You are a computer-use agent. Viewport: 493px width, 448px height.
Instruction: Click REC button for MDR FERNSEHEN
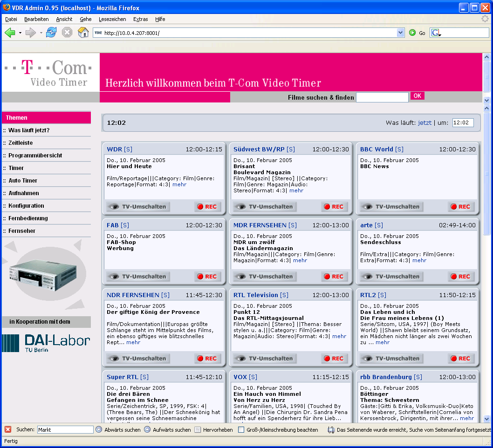pyautogui.click(x=334, y=276)
